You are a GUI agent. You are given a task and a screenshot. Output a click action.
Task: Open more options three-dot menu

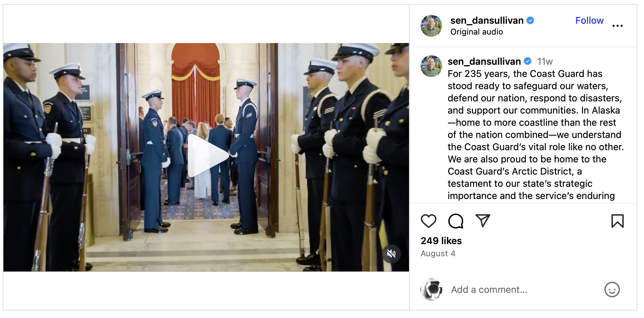617,26
